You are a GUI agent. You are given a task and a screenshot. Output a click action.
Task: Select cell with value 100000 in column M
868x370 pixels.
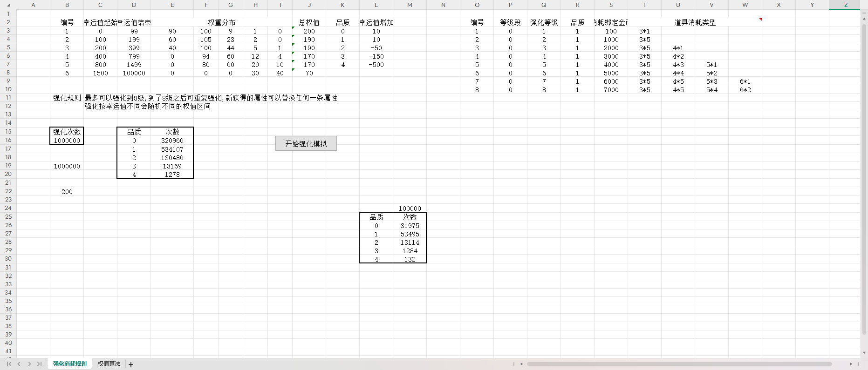coord(410,209)
